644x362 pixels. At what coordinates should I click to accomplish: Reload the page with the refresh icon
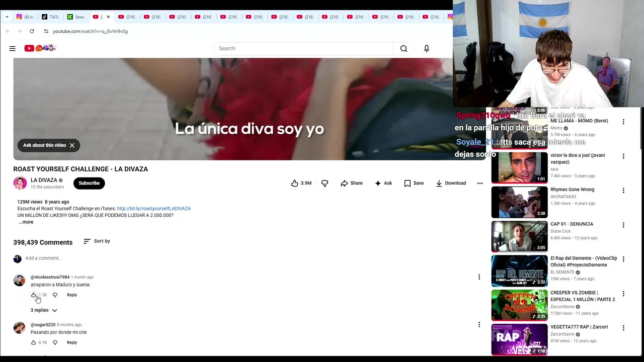[32, 31]
